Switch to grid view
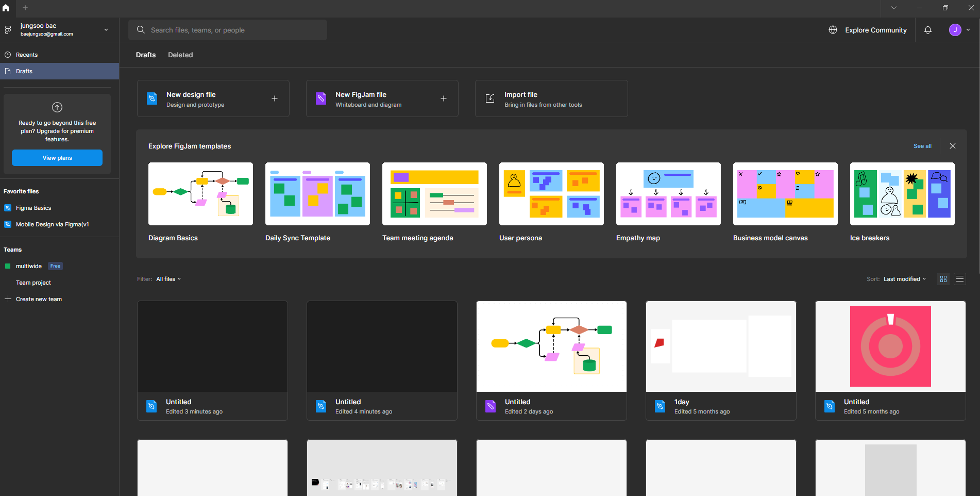980x496 pixels. [943, 279]
